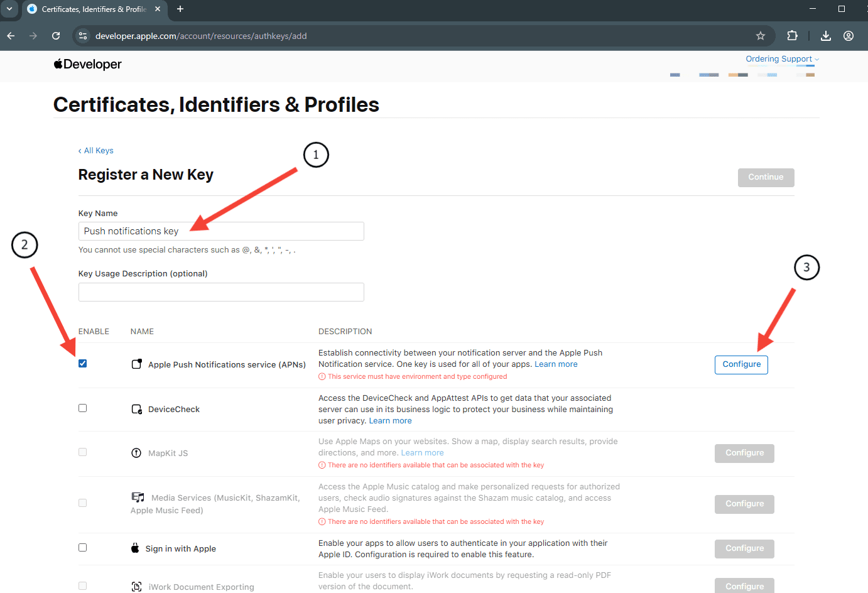This screenshot has height=593, width=868.
Task: Click the Key Usage Description field
Action: point(221,292)
